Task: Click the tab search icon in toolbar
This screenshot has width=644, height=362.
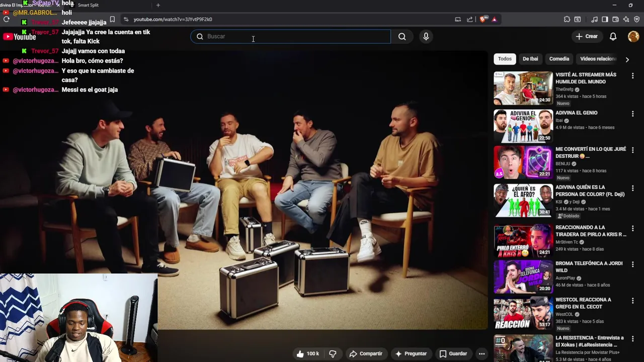Action: tap(578, 19)
